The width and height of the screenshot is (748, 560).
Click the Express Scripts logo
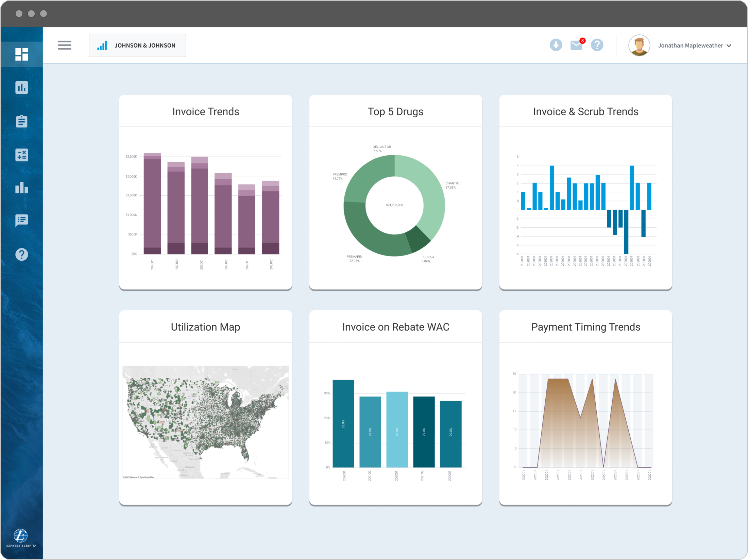(21, 538)
